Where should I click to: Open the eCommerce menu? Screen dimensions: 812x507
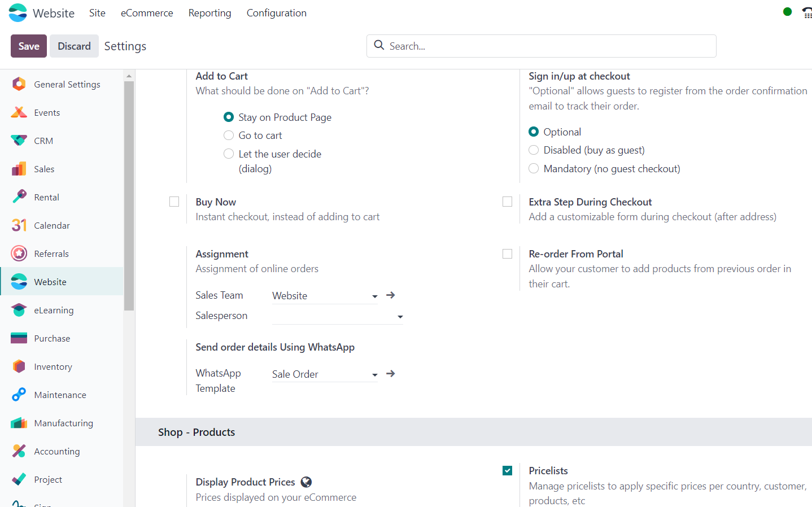tap(147, 13)
